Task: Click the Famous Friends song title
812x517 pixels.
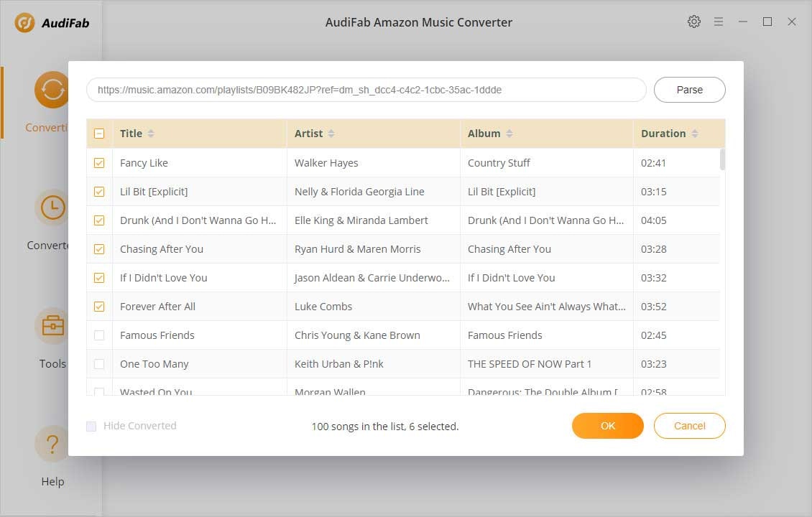Action: tap(157, 335)
